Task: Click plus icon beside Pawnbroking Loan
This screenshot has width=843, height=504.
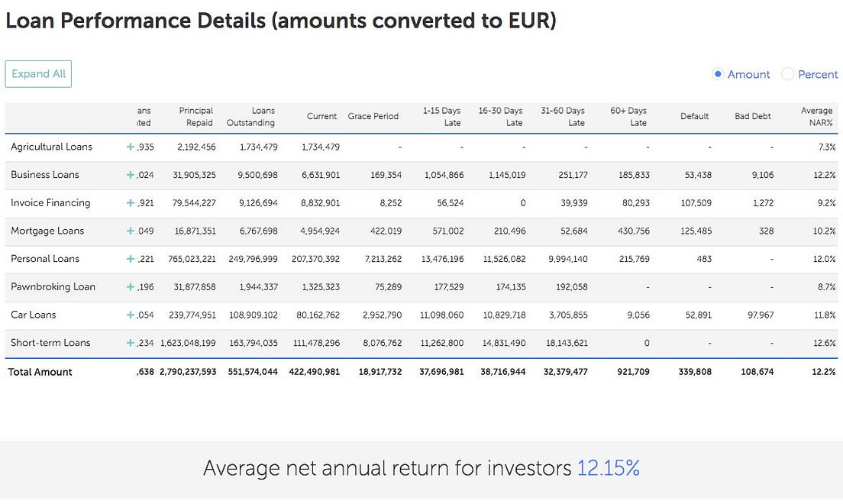Action: coord(131,287)
